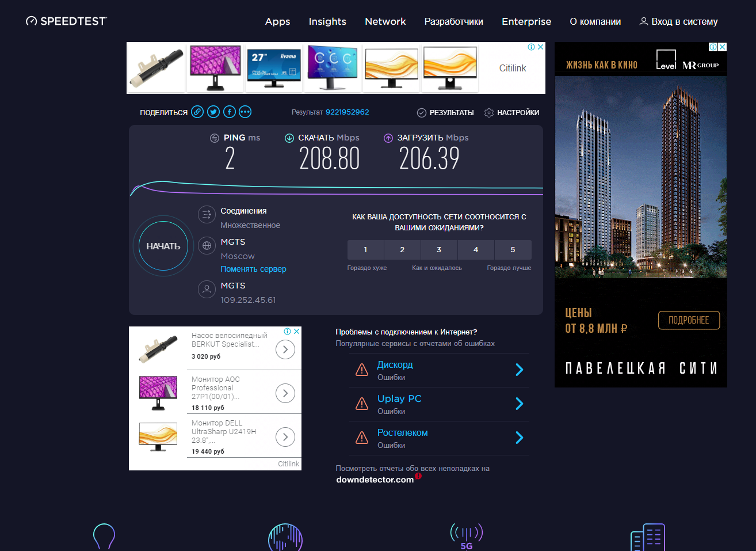Open more share options (ellipsis icon)
Viewport: 756px width, 551px height.
245,112
